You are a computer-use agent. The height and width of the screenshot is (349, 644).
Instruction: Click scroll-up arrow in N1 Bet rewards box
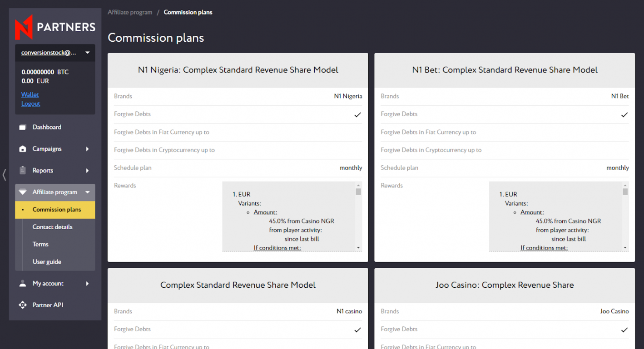click(625, 185)
